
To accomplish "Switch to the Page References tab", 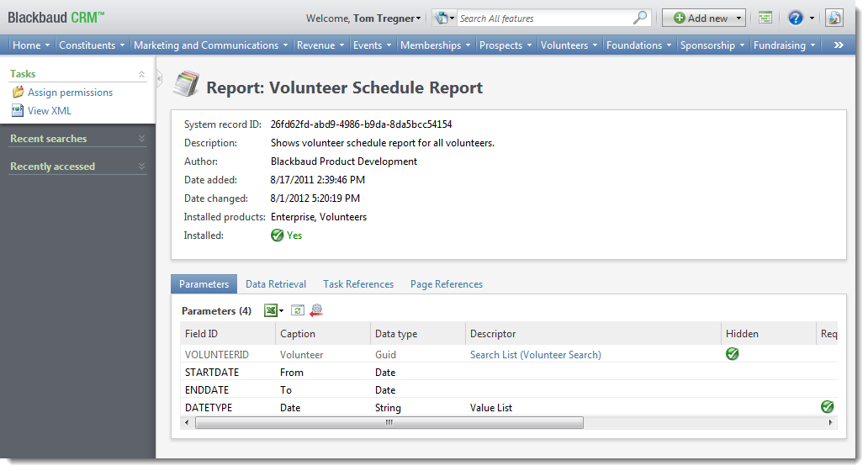I will point(446,284).
